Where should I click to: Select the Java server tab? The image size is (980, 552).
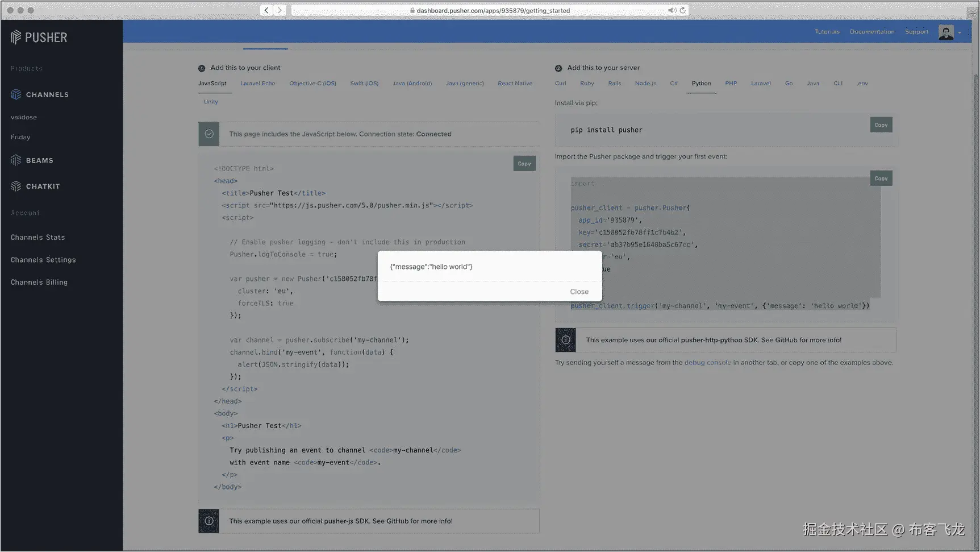[x=814, y=84]
